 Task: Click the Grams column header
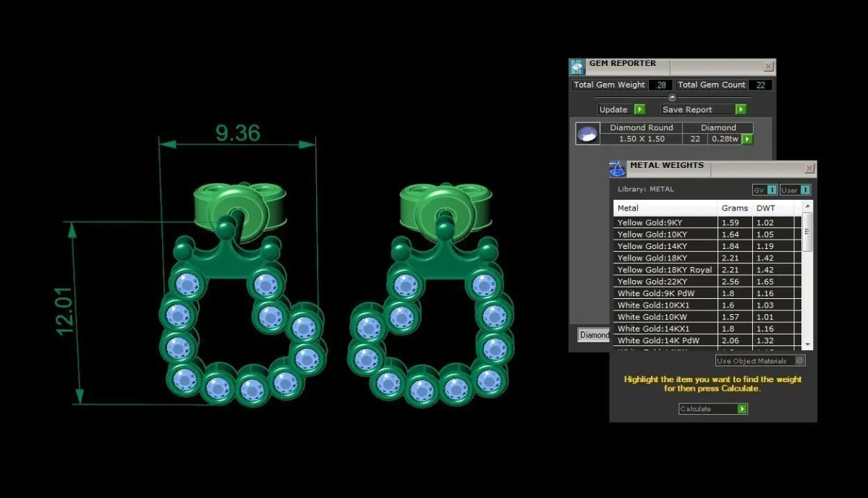(735, 208)
